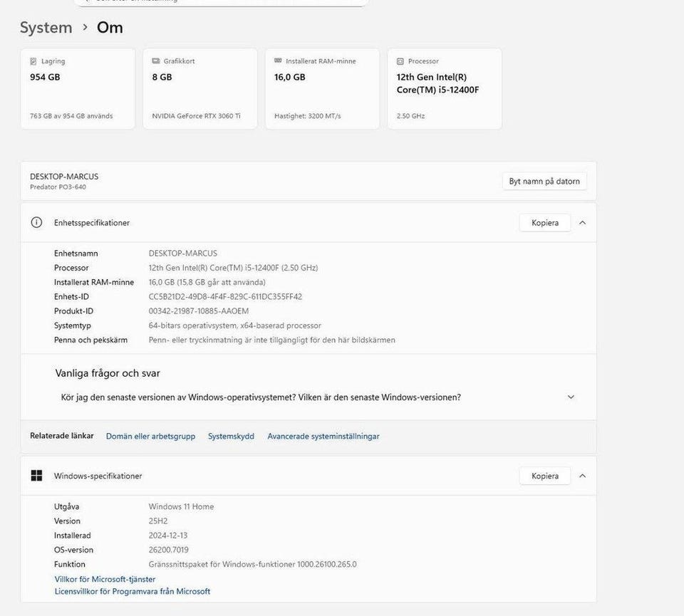Click the storage icon in Lagring card

click(33, 61)
